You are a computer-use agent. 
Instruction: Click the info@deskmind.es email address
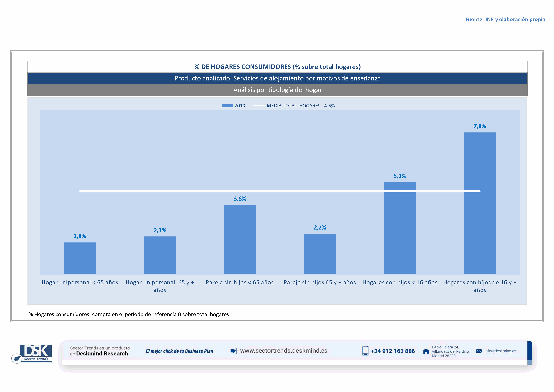500,351
